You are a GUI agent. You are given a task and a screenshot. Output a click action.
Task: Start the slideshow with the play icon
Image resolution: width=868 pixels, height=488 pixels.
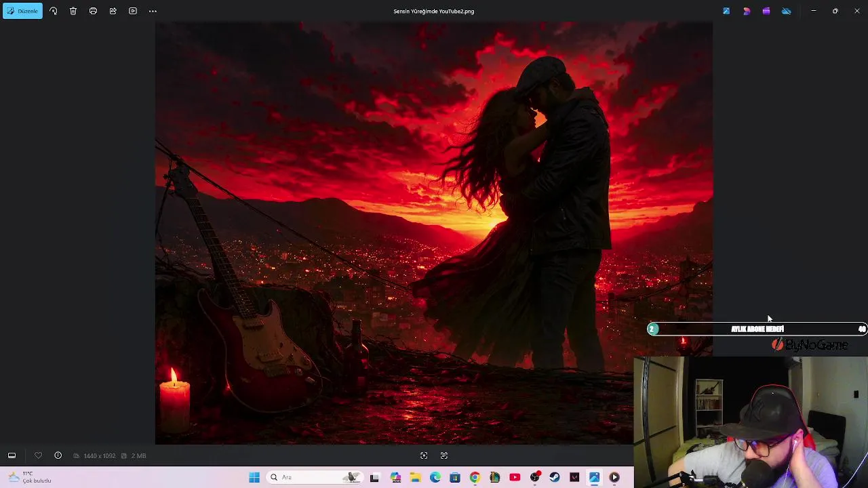133,11
